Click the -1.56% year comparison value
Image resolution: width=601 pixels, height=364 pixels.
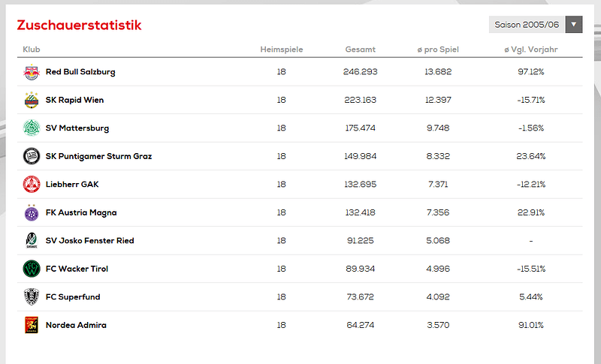point(531,128)
